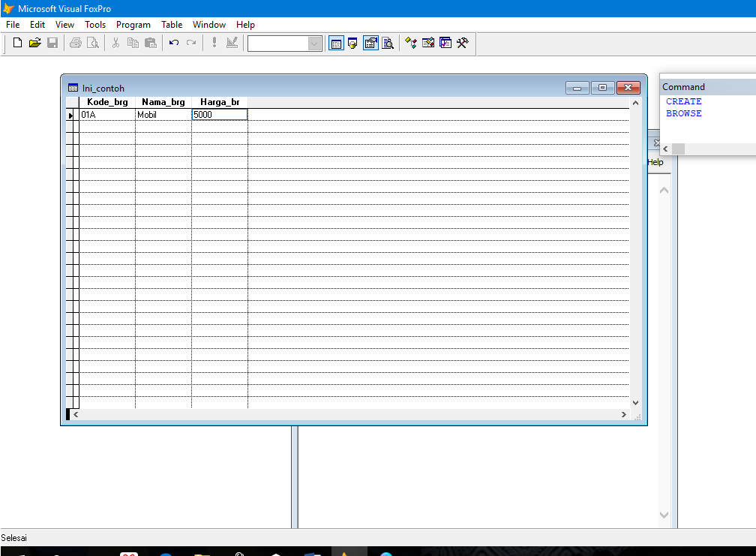Open a file using the Open folder icon
756x556 pixels.
click(34, 43)
